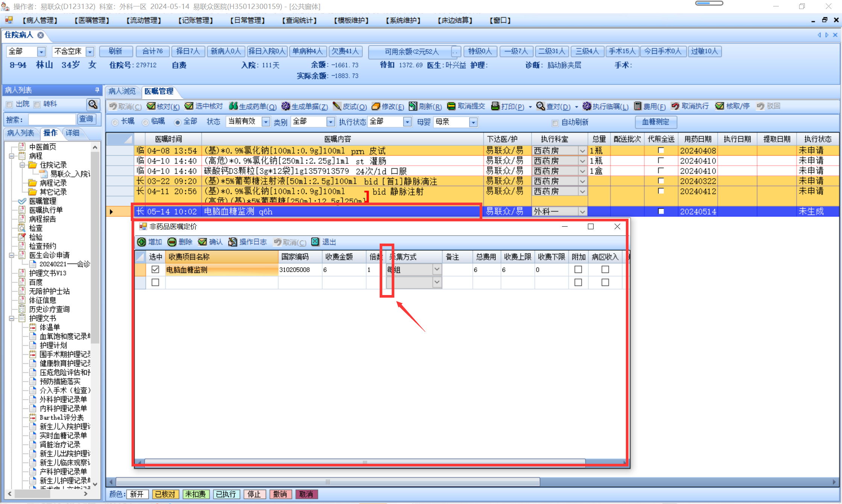This screenshot has height=504, width=842.
Task: Uncheck the 电脑血糖监测 selection checkbox
Action: (x=155, y=269)
